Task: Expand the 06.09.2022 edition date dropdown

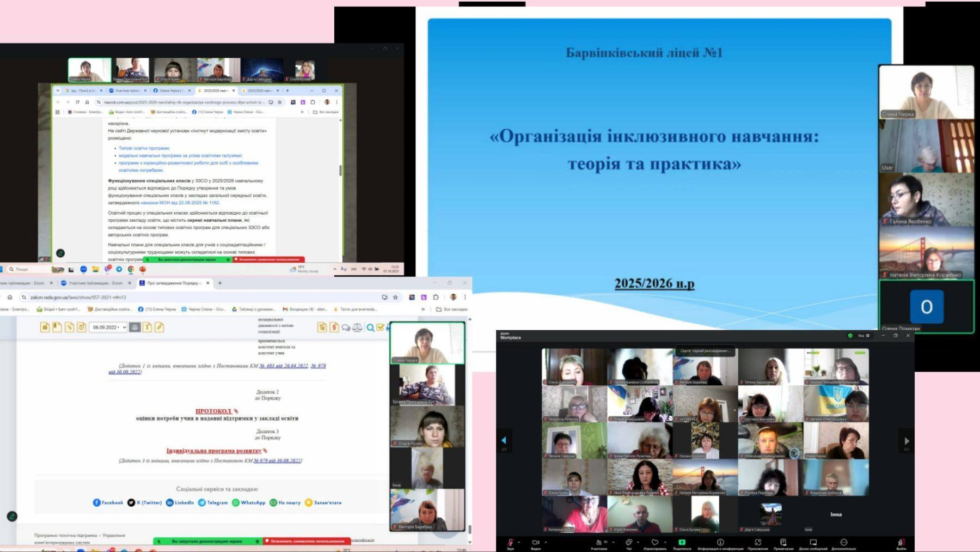Action: 108,327
